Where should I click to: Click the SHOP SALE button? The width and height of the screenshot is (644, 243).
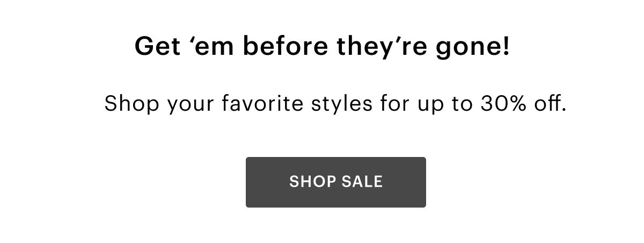335,182
